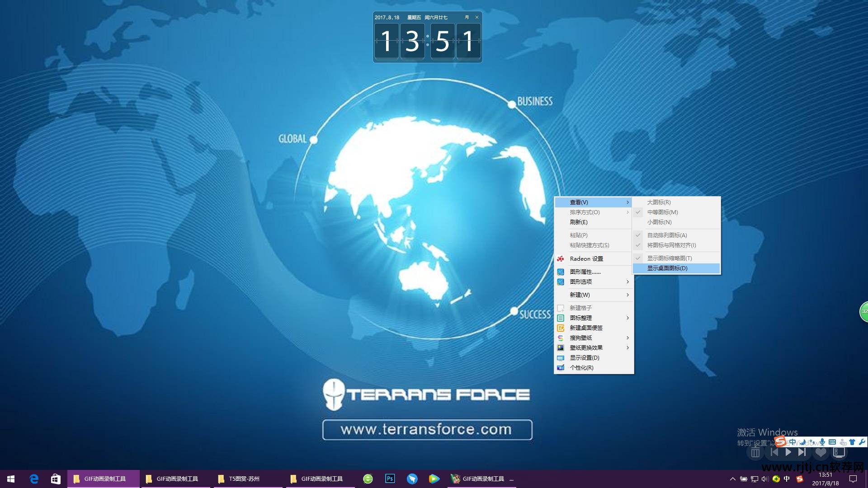Viewport: 868px width, 488px height.
Task: Open the Action Center notification icon
Action: [853, 479]
